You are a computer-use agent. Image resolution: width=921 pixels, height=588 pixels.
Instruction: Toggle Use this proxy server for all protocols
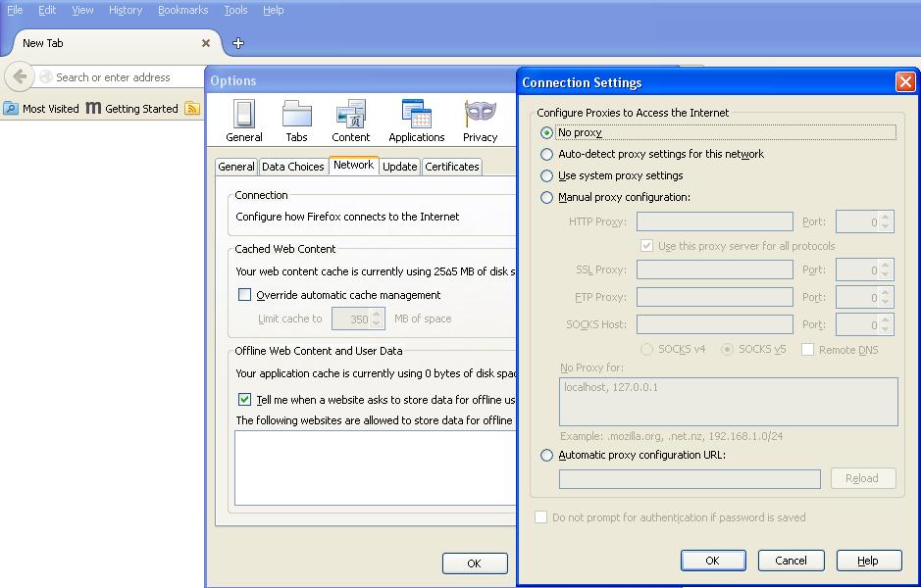(646, 246)
